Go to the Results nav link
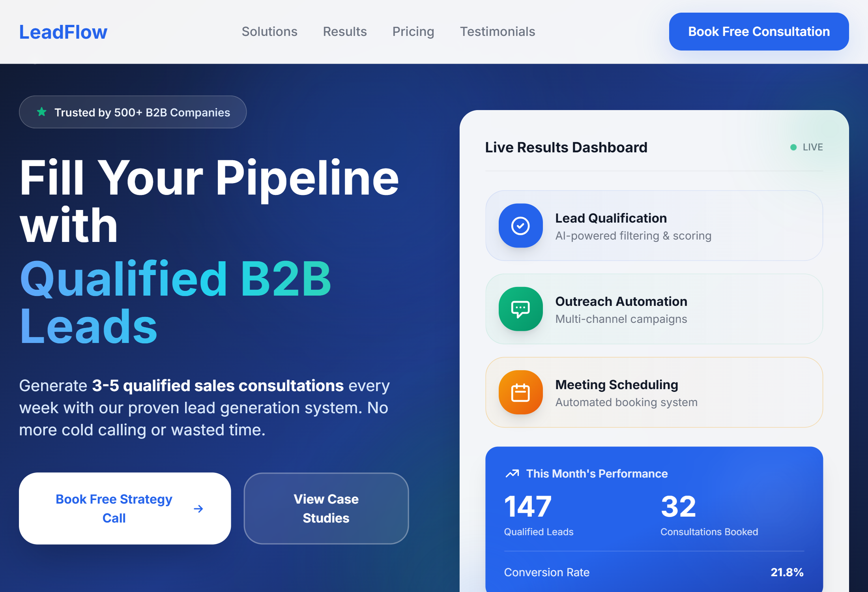The image size is (868, 592). coord(345,32)
